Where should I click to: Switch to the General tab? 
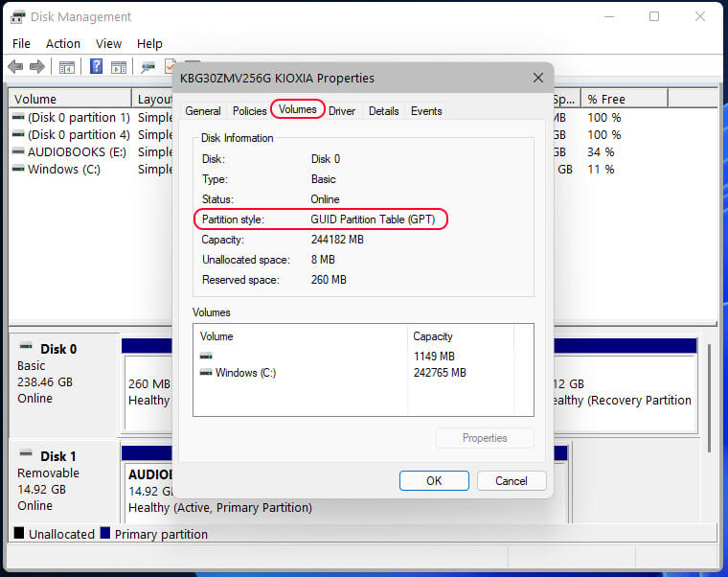(x=203, y=111)
